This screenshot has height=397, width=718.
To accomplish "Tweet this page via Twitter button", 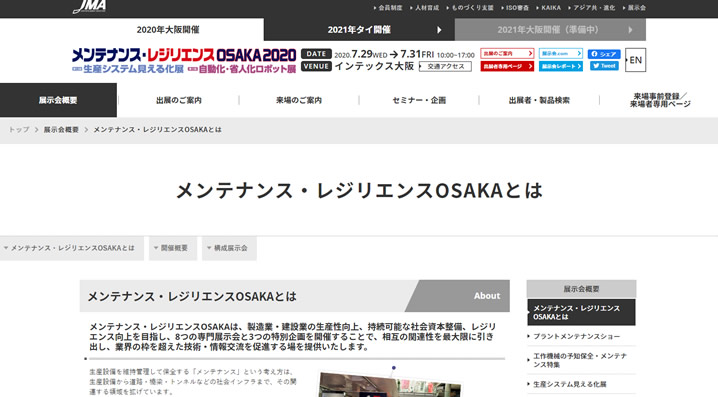I will pyautogui.click(x=604, y=66).
